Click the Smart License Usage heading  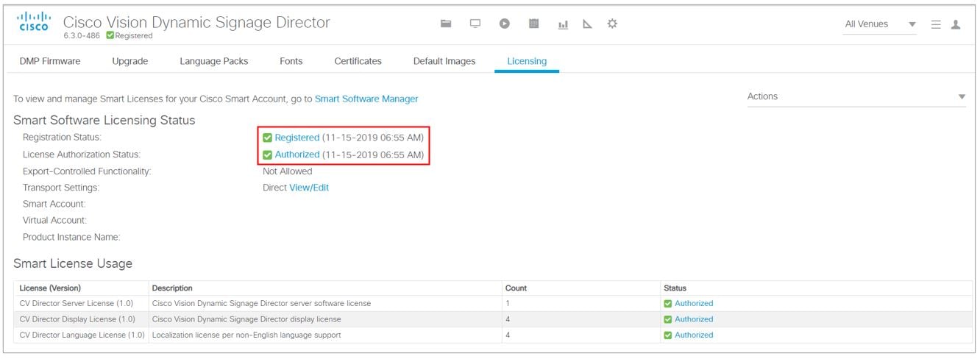pyautogui.click(x=73, y=263)
